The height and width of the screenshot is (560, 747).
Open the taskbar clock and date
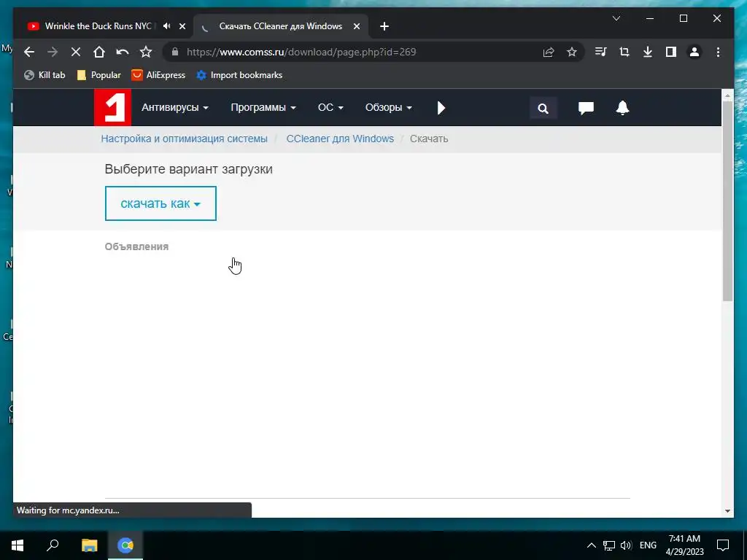pyautogui.click(x=684, y=545)
